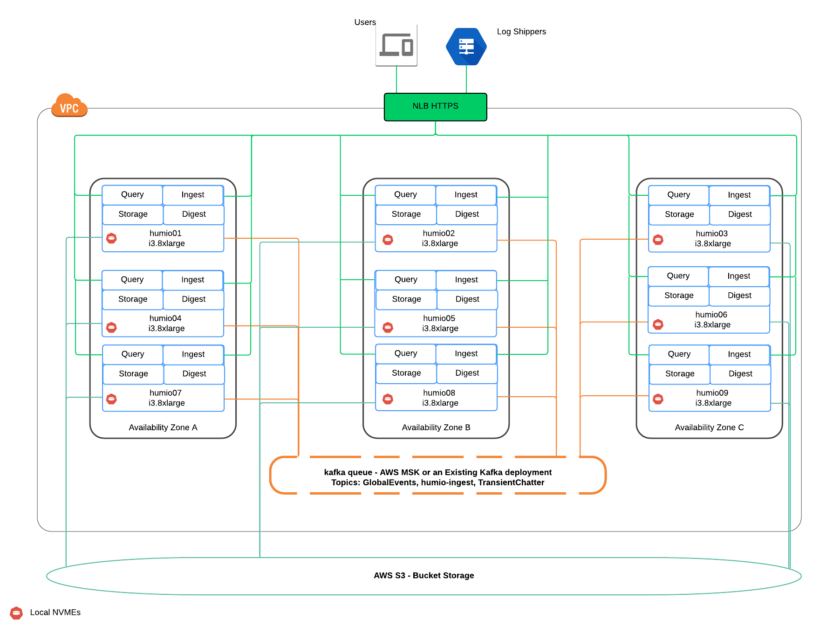Click the Ingest box of humio06

pyautogui.click(x=739, y=276)
